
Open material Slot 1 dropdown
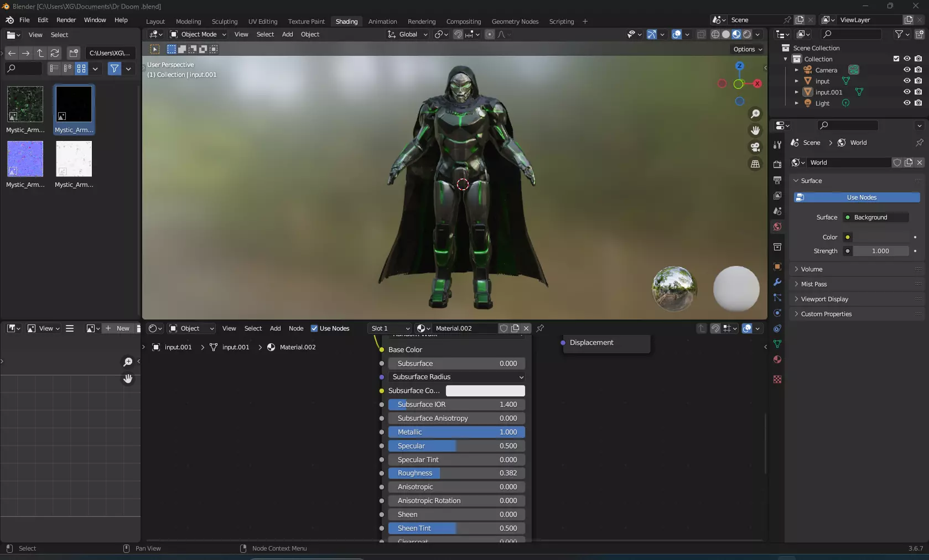coord(390,328)
